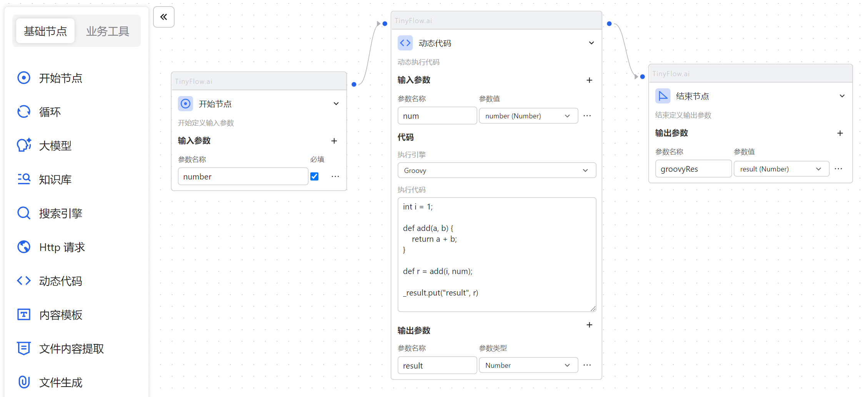Collapse the 开始节点 node with its chevron
The width and height of the screenshot is (868, 397).
(x=336, y=104)
